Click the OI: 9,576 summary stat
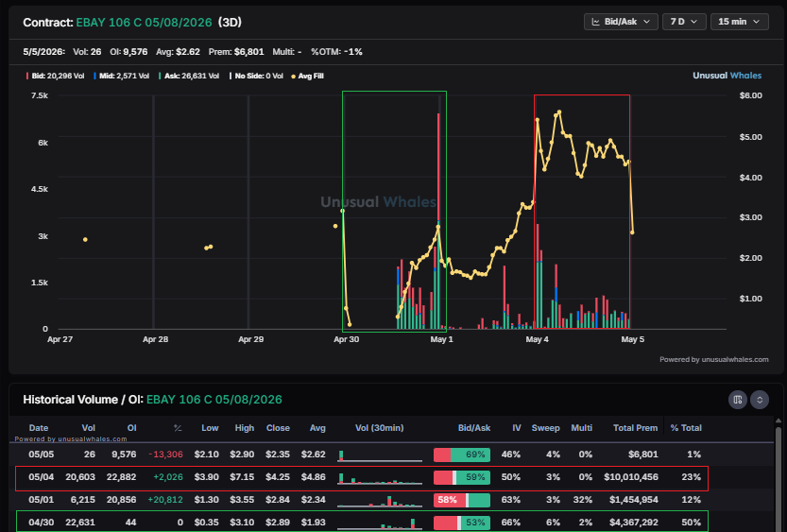787x532 pixels. click(128, 52)
